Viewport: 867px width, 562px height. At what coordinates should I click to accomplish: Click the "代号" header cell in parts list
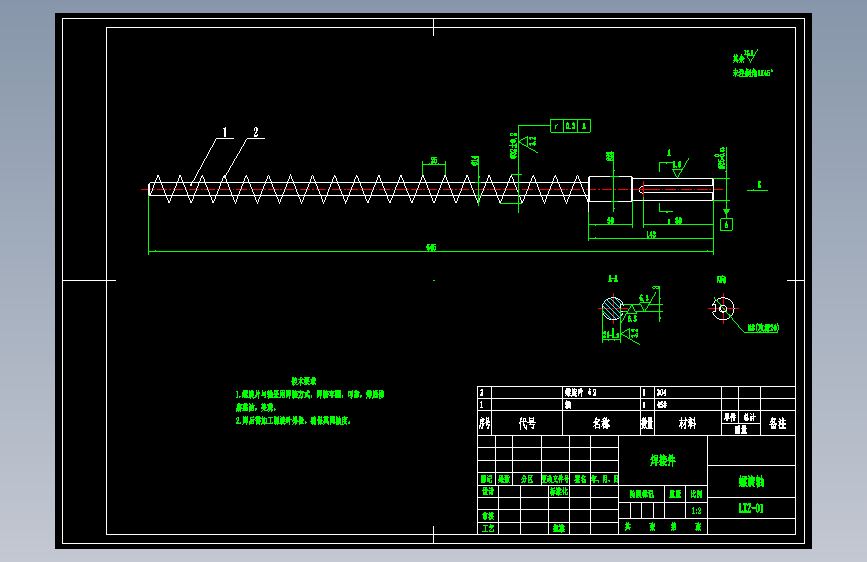tap(527, 423)
